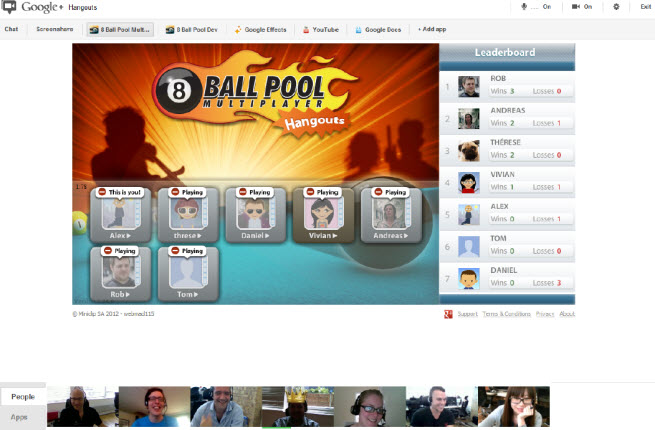Click the minus icon on 'This is you!' badge
Image resolution: width=655 pixels, height=430 pixels.
[102, 192]
